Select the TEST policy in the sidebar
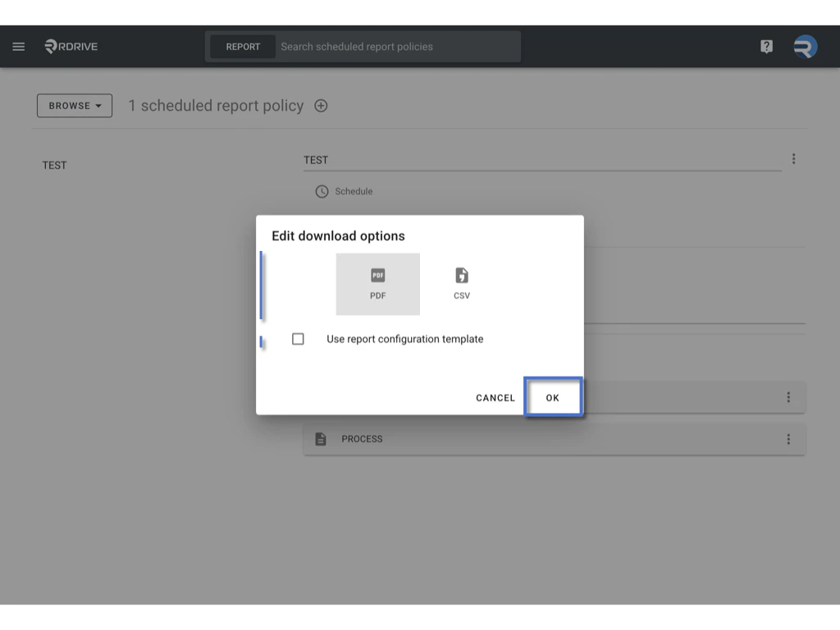The width and height of the screenshot is (840, 630). click(54, 165)
